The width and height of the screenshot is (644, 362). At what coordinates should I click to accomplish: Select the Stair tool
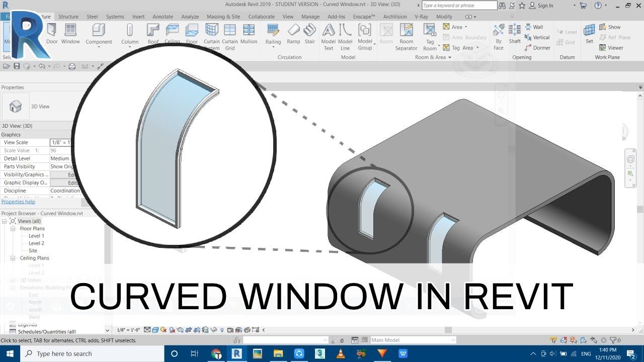click(310, 34)
